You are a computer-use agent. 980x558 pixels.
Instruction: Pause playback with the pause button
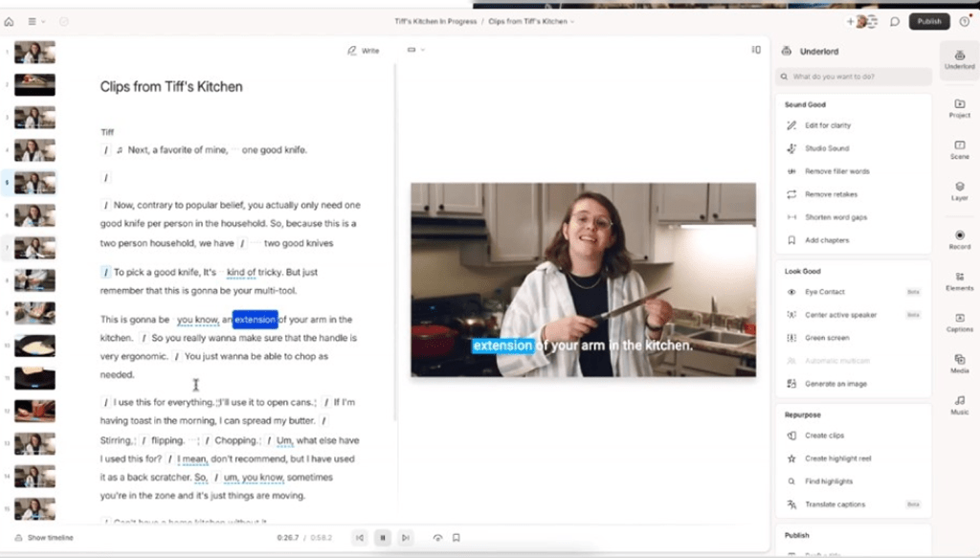[383, 538]
